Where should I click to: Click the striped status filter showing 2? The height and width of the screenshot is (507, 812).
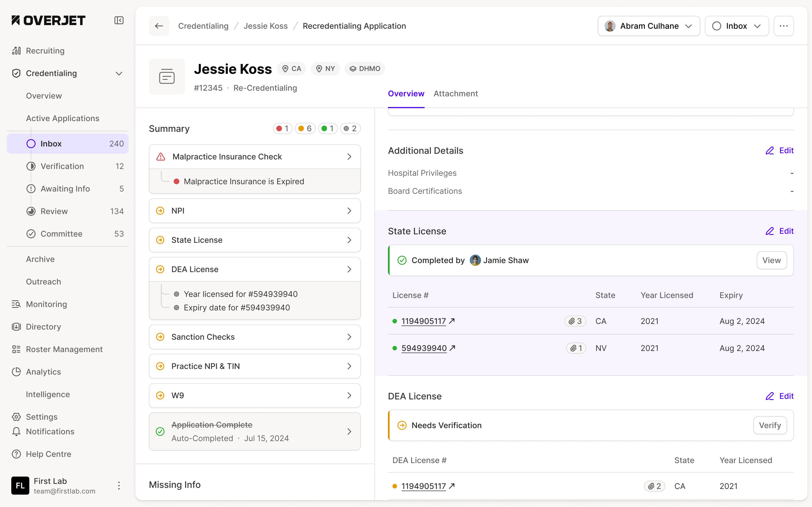point(350,128)
